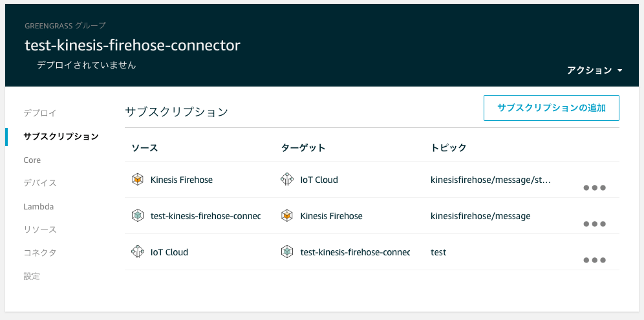The width and height of the screenshot is (644, 320).
Task: Click test-kinesis-firehose-connec target name in third row
Action: [355, 252]
